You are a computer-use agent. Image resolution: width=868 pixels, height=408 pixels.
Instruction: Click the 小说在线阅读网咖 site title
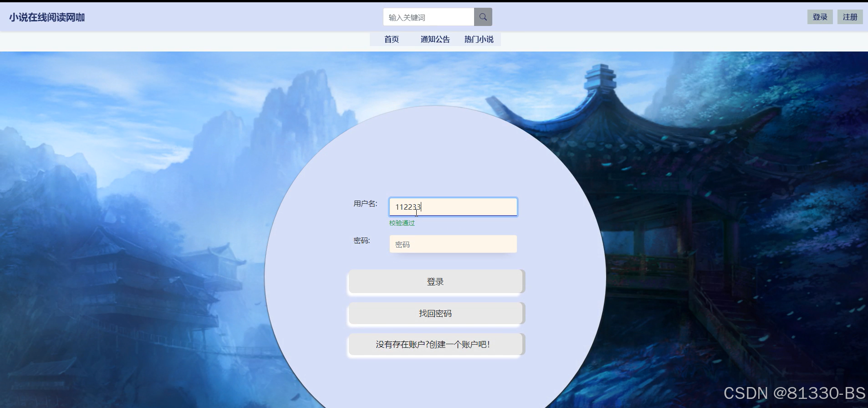pyautogui.click(x=47, y=17)
